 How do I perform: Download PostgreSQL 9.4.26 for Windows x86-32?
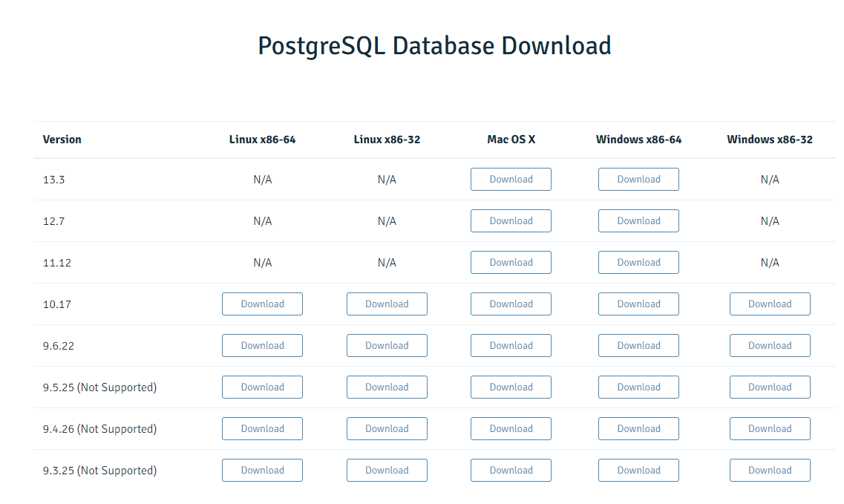[x=770, y=428]
